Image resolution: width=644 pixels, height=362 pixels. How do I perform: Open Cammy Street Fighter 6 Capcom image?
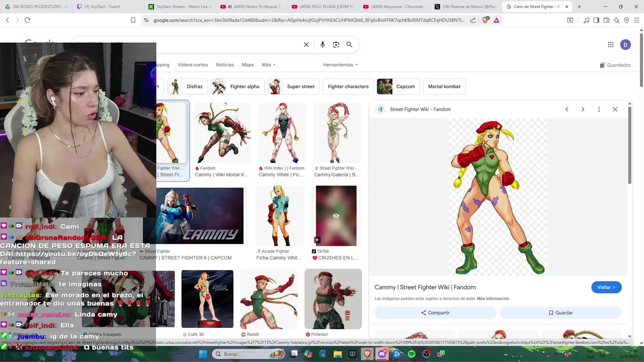[x=201, y=216]
